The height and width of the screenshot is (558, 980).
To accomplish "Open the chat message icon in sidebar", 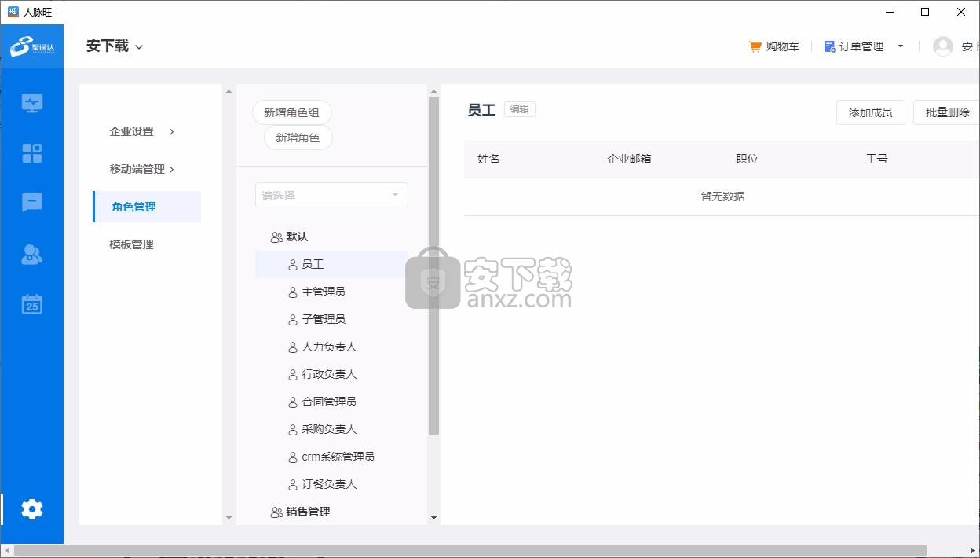I will 32,203.
